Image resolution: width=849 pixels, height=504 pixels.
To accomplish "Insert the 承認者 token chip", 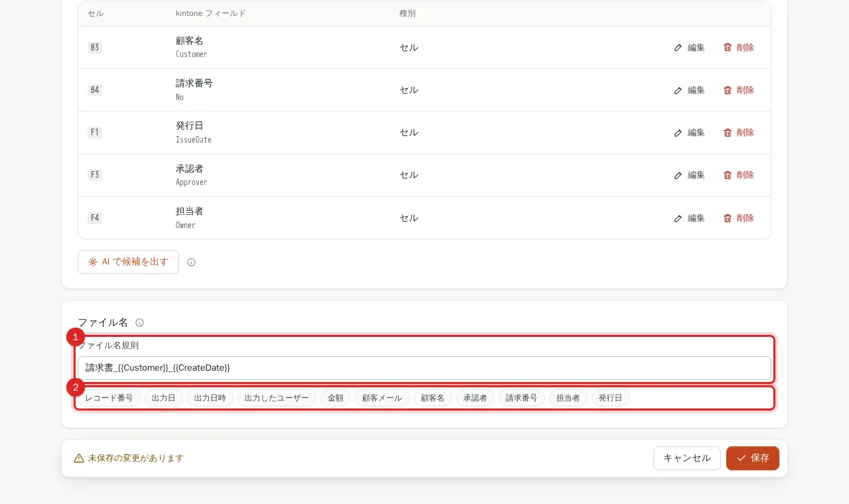I will click(476, 398).
